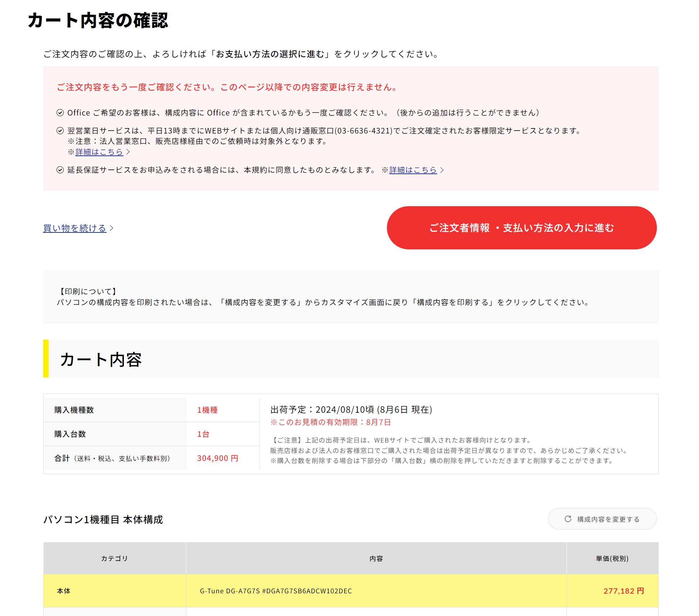The height and width of the screenshot is (616, 699).
Task: Click the check-circle icon beside 延長保証サービス note
Action: (60, 170)
